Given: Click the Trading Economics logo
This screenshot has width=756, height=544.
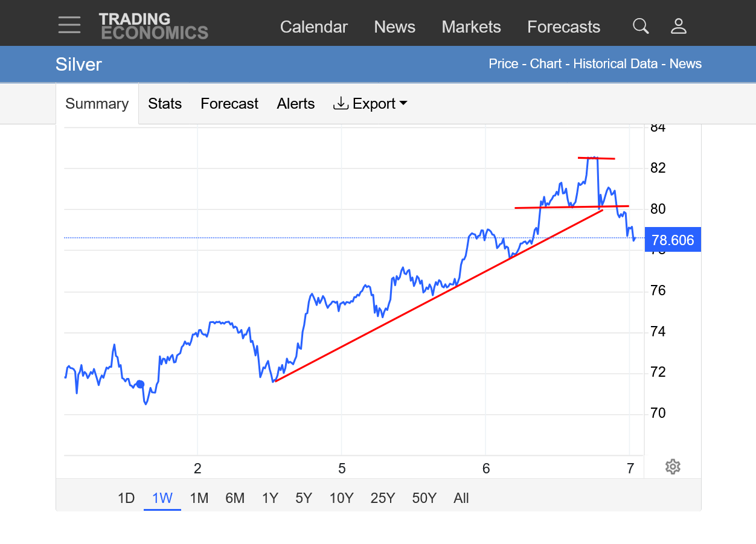Looking at the screenshot, I should 153,26.
